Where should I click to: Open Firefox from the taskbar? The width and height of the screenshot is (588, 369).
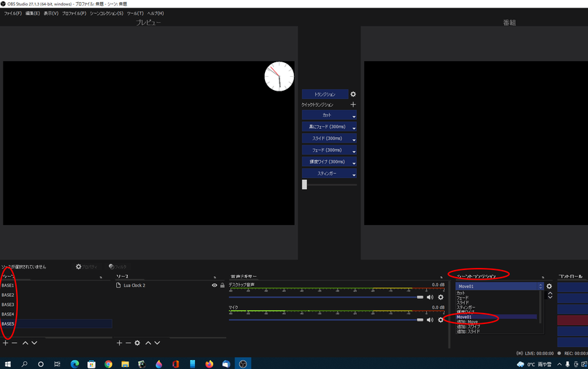(x=209, y=363)
